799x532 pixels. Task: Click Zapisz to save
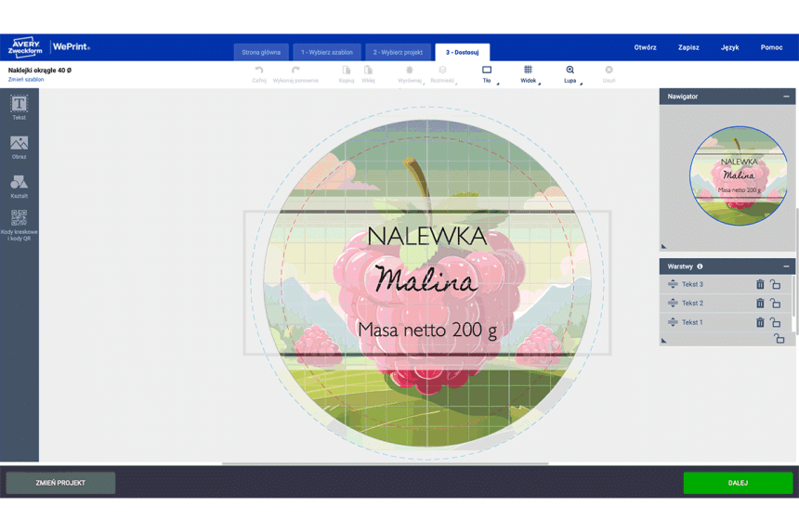pyautogui.click(x=688, y=47)
